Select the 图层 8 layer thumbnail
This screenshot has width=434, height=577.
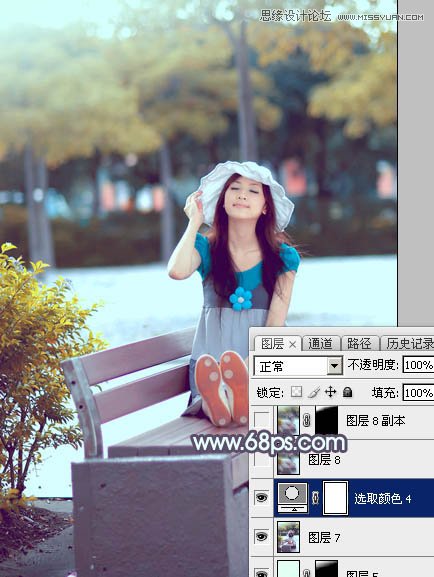click(288, 460)
